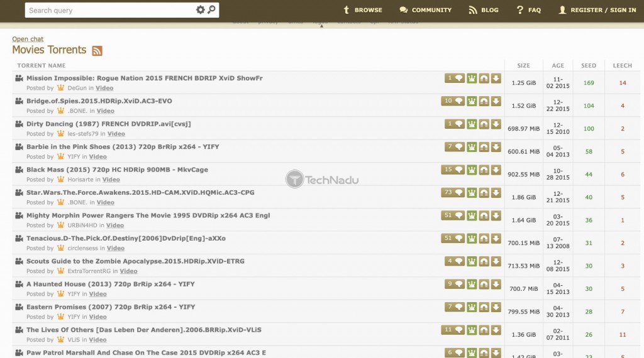Subscribe via Movies Torrents RSS icon
This screenshot has height=358, width=644.
pos(97,50)
